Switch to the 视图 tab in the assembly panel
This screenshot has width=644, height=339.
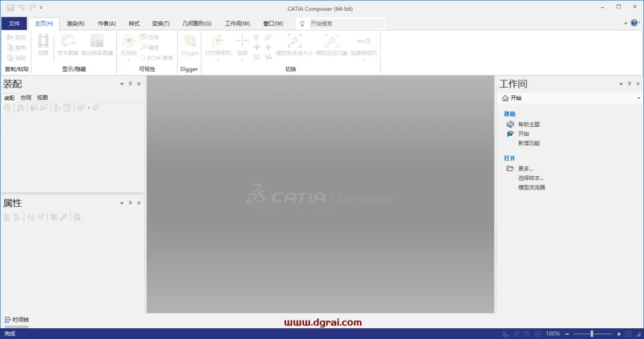coord(42,98)
